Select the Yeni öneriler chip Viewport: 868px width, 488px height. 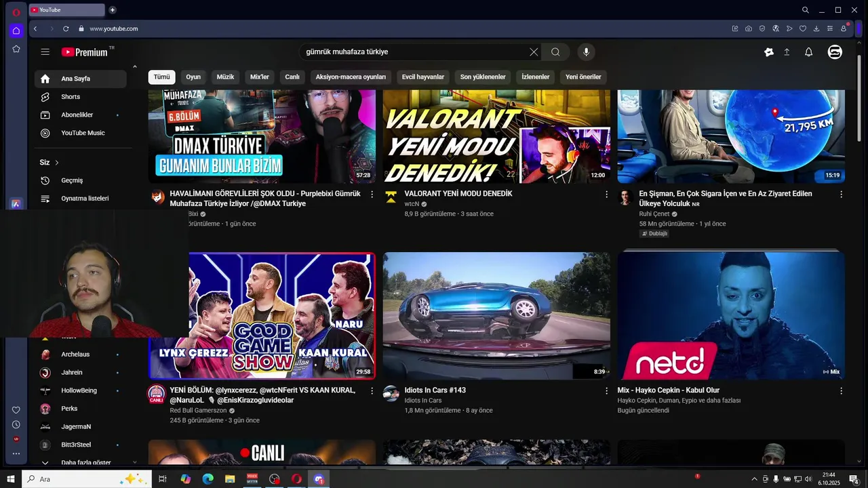(583, 77)
